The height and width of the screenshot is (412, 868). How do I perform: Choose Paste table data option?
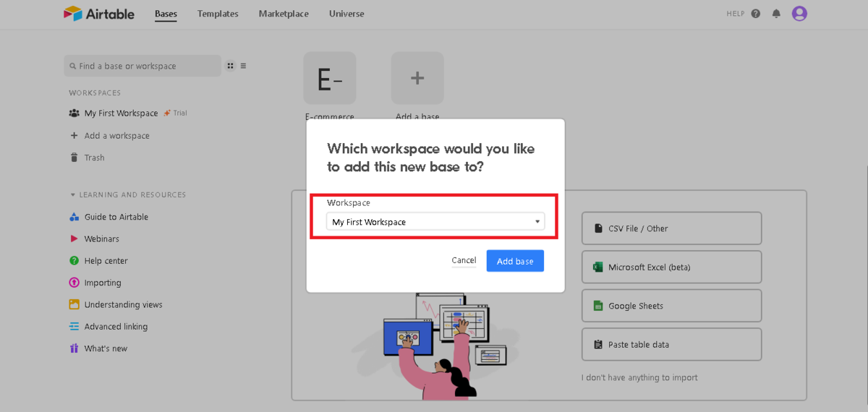[x=671, y=345]
